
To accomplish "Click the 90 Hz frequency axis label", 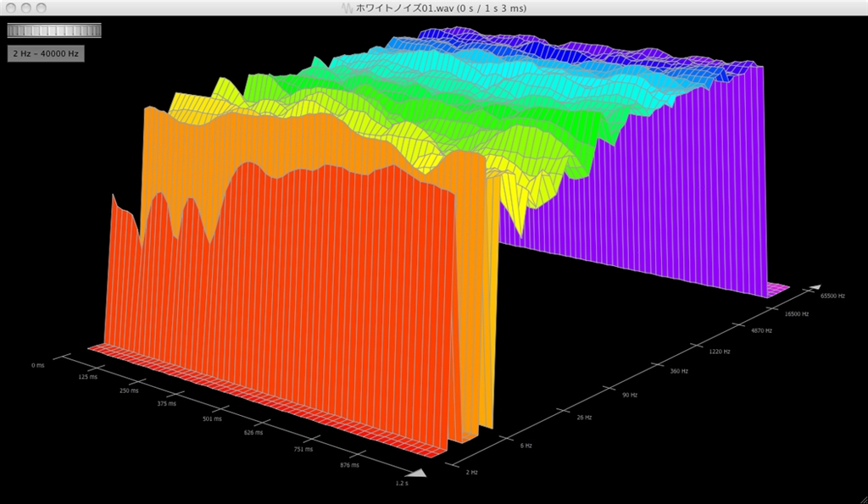I will tap(630, 395).
